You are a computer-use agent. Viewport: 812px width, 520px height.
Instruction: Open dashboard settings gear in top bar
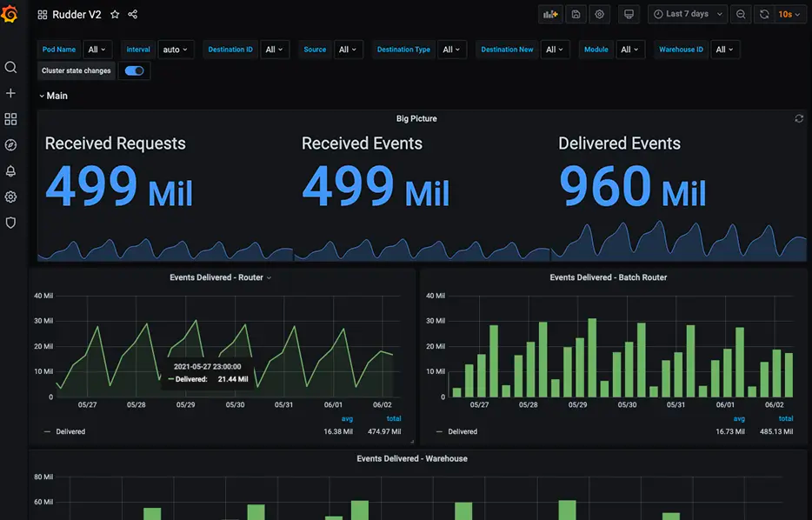click(x=600, y=15)
